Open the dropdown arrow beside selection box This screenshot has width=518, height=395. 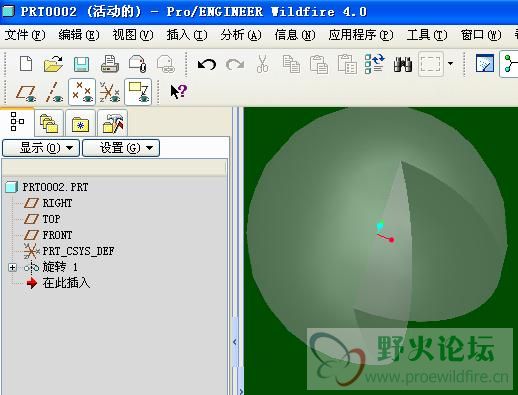tap(451, 64)
